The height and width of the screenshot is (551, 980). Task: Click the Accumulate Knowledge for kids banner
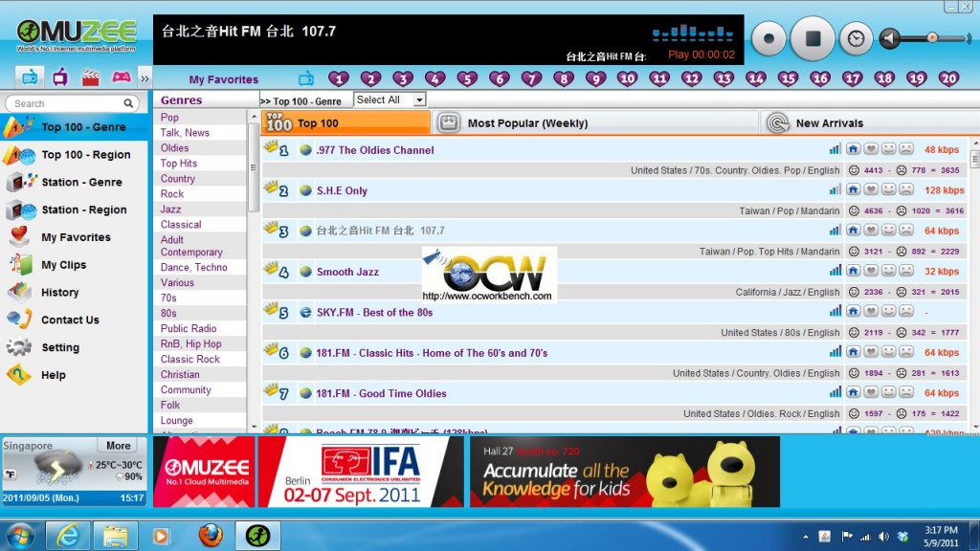pos(624,472)
